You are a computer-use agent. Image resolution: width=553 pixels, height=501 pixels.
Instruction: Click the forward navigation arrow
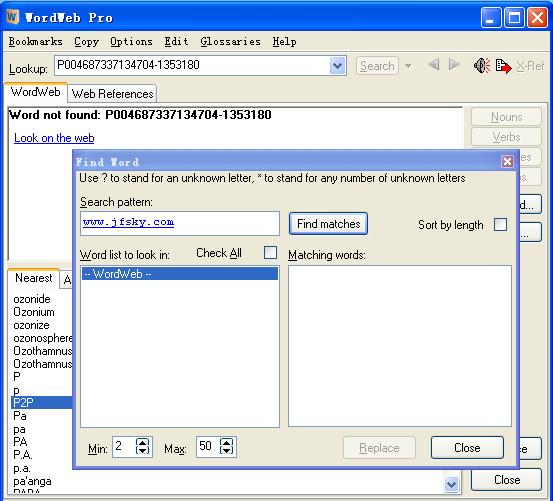pyautogui.click(x=454, y=65)
